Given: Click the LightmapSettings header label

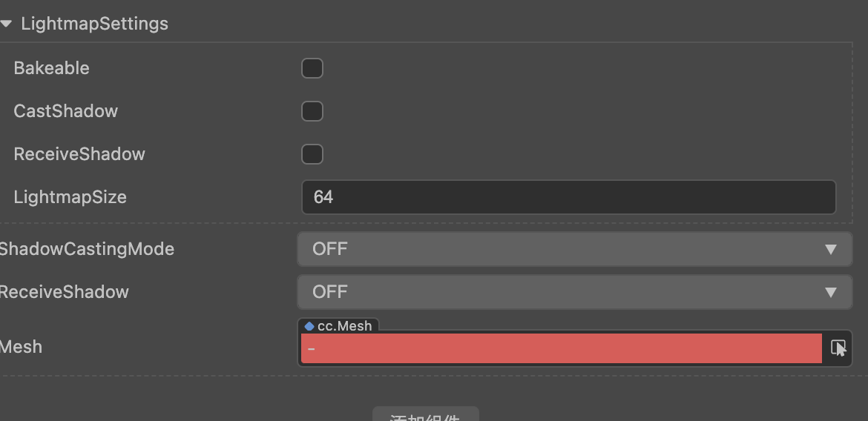Looking at the screenshot, I should point(94,24).
